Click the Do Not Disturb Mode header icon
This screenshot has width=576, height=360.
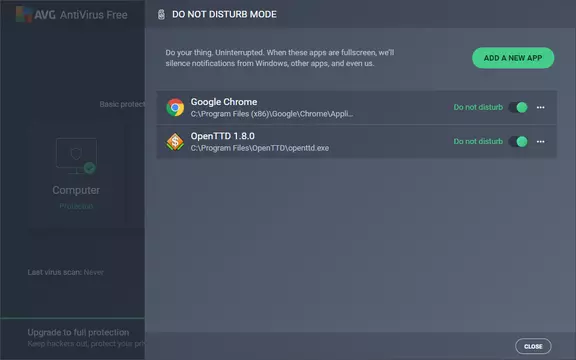161,14
